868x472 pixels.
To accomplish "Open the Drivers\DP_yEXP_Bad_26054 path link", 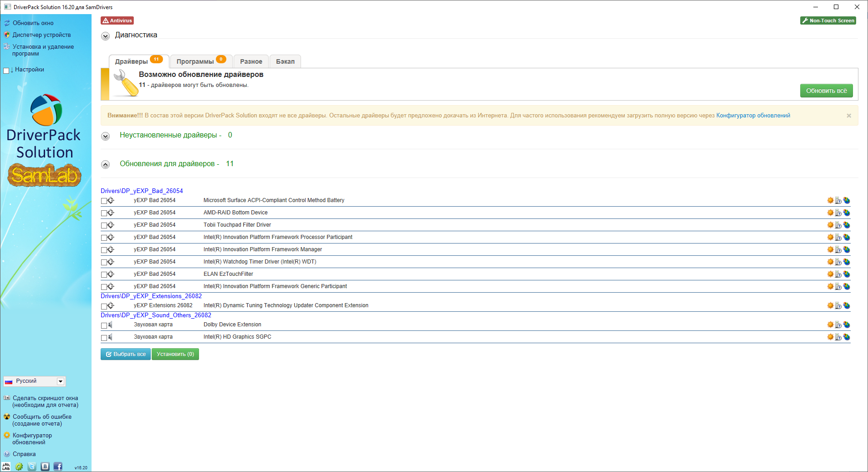I will coord(142,191).
